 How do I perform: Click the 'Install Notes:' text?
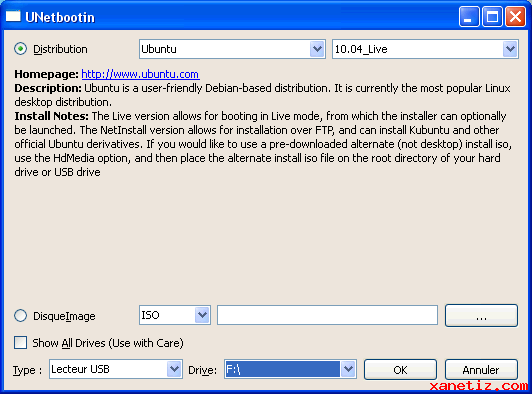pyautogui.click(x=51, y=116)
